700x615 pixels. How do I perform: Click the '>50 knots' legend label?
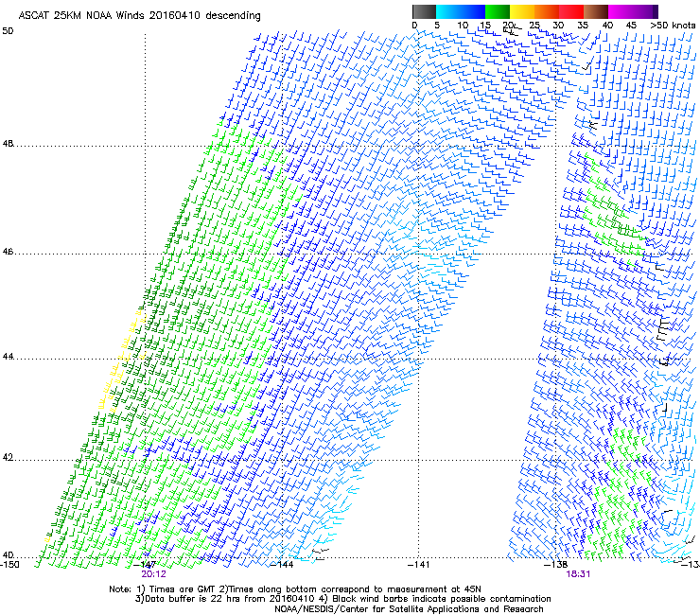coord(673,25)
